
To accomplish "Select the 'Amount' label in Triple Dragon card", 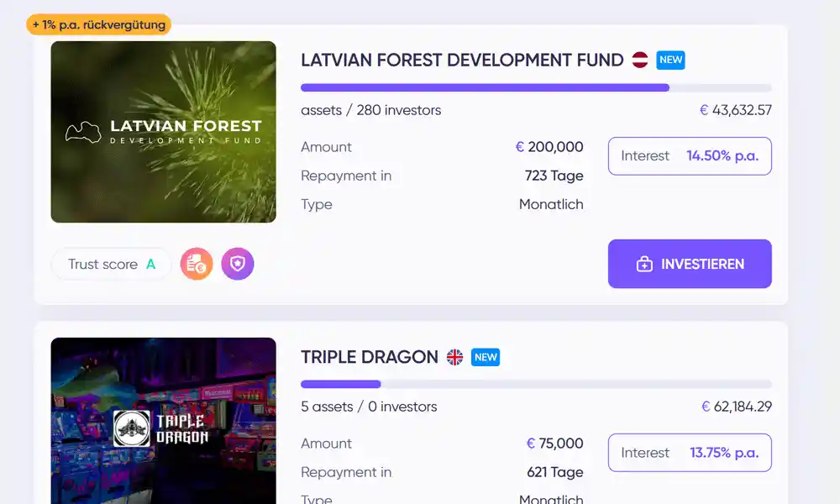I will [326, 444].
